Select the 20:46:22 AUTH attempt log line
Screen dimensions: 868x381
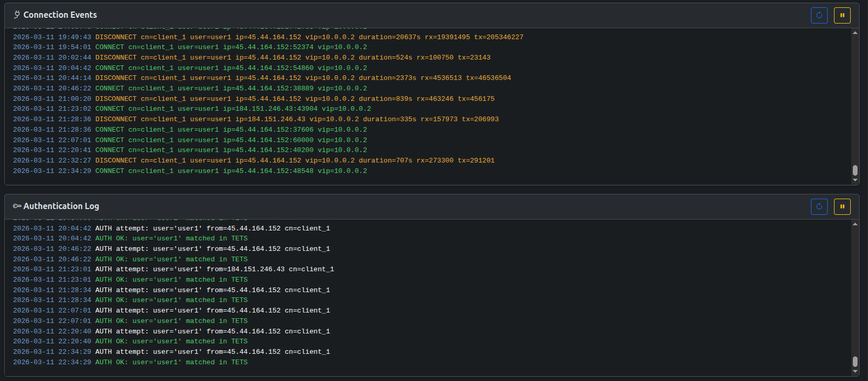[x=172, y=249]
